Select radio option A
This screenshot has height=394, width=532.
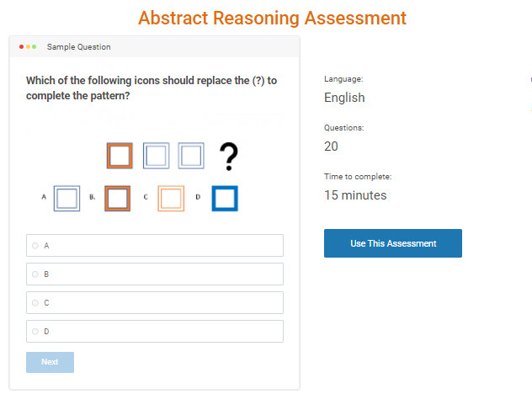pyautogui.click(x=35, y=246)
